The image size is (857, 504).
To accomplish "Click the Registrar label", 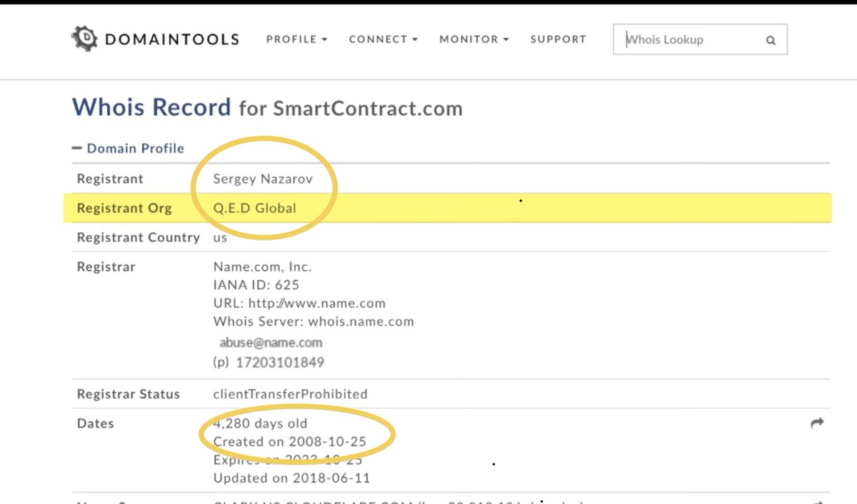I will 106,267.
